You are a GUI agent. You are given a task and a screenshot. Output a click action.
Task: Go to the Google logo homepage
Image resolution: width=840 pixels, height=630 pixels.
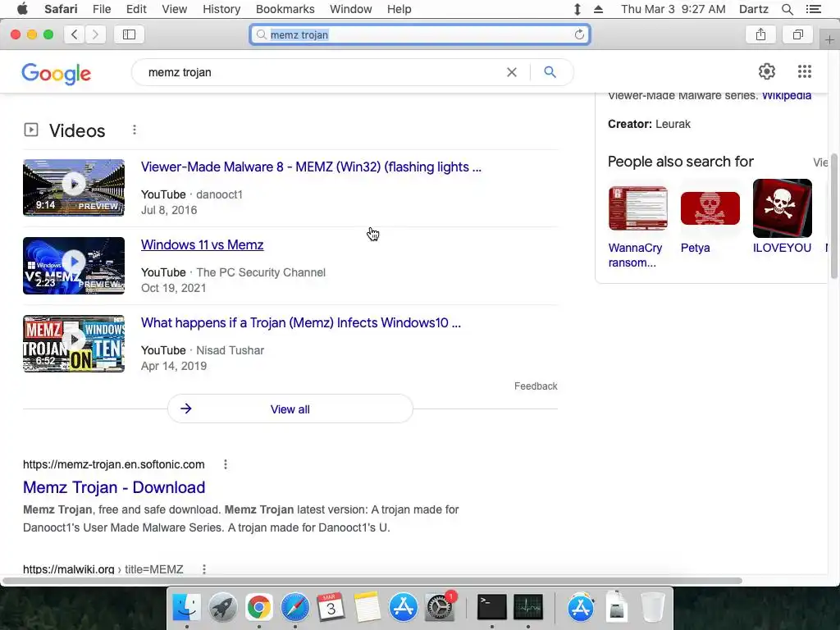click(x=57, y=73)
